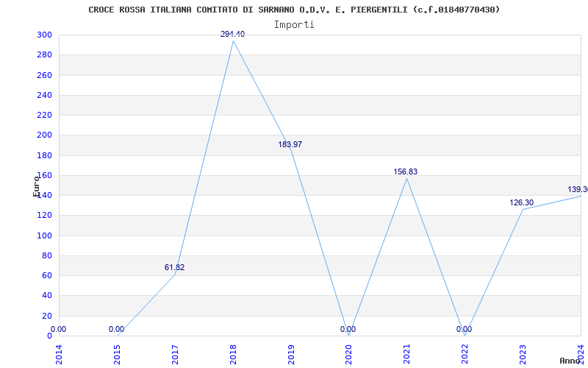Click the 240 y-axis tick label

point(44,95)
